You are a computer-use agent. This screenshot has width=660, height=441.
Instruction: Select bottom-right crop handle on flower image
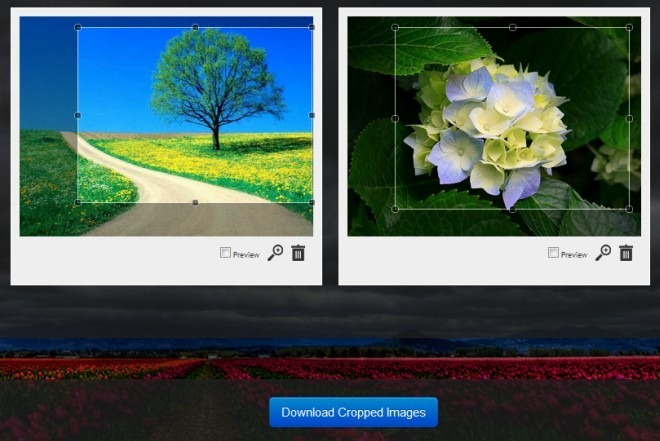coord(629,209)
